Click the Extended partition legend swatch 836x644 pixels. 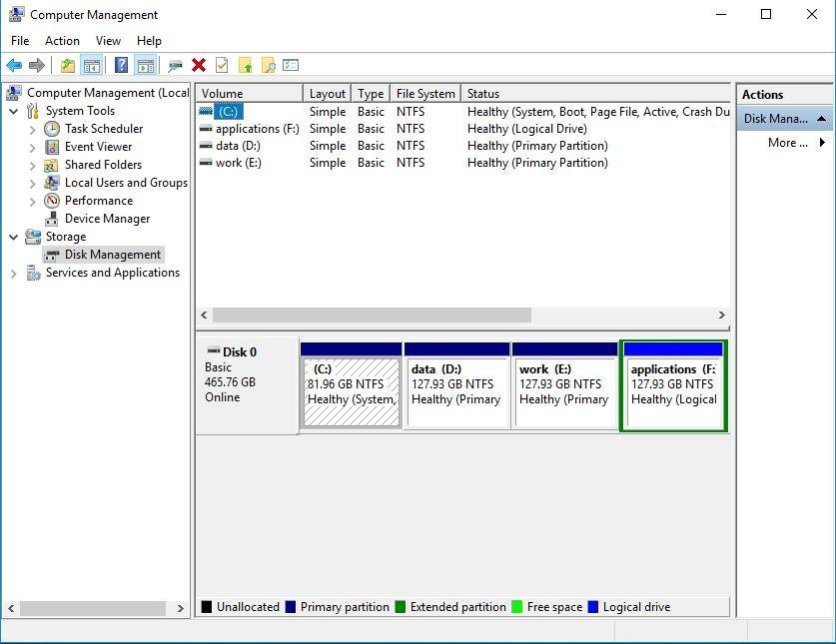(401, 607)
